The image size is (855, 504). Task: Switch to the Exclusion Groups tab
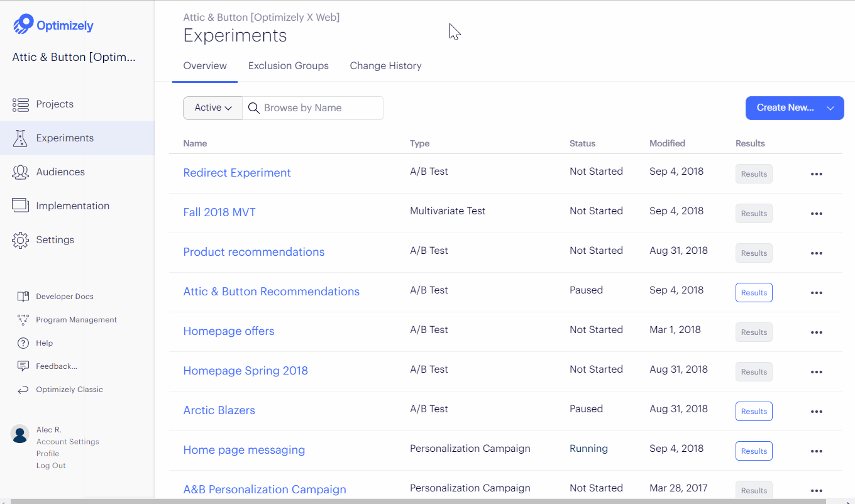288,66
